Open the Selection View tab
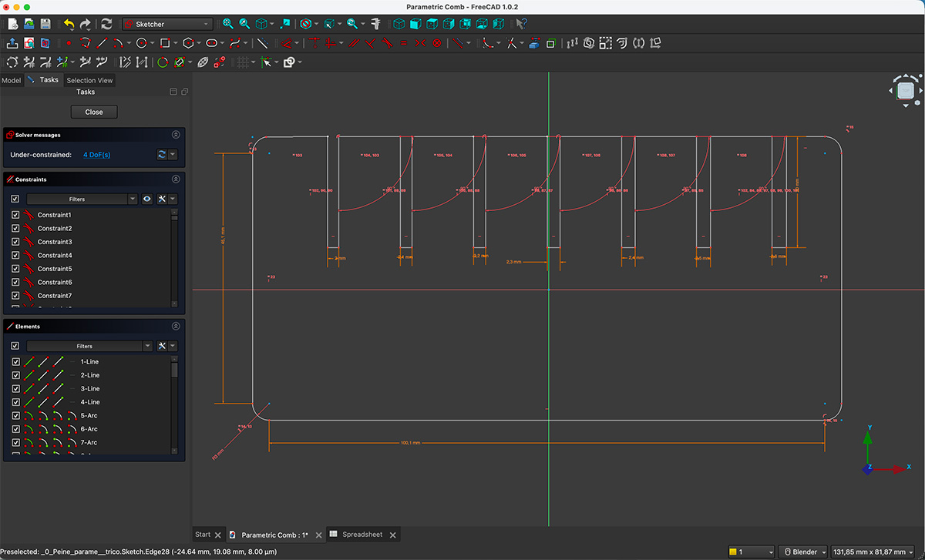This screenshot has height=560, width=925. 89,80
